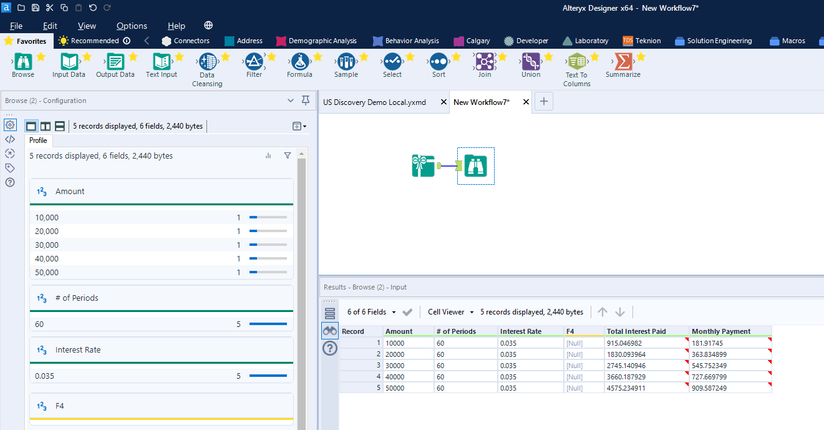The width and height of the screenshot is (824, 430).
Task: Collapse the Configuration panel using the chevron
Action: [x=291, y=100]
